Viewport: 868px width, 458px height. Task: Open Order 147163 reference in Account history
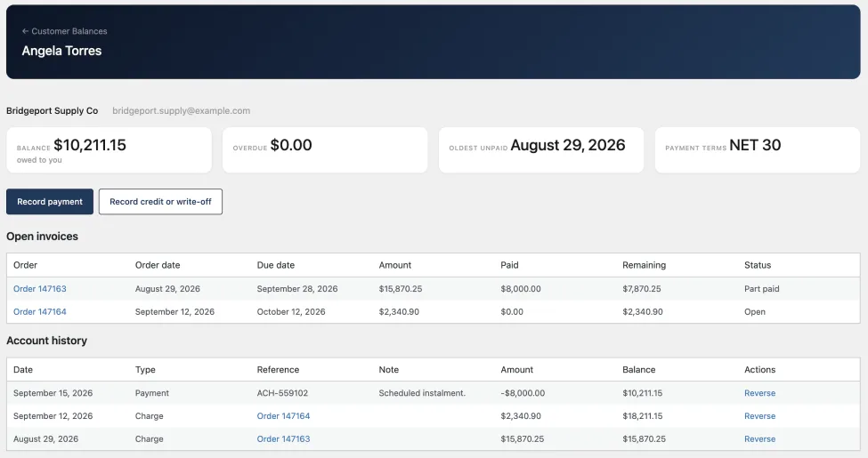(x=283, y=439)
